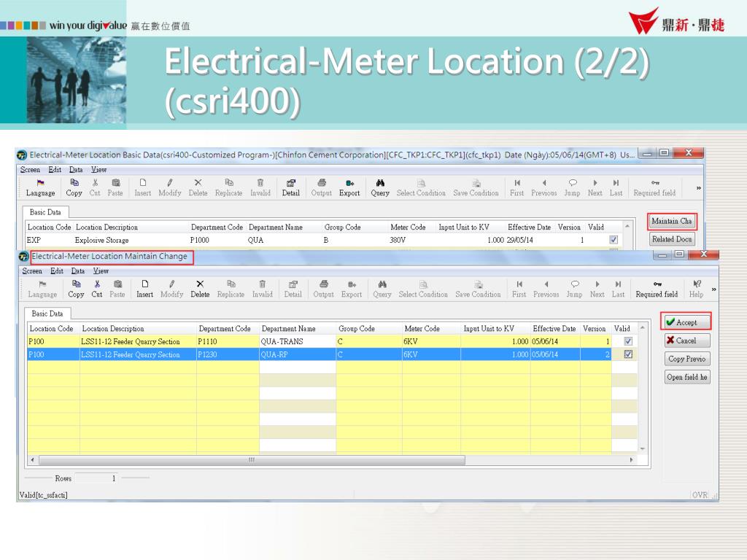Image resolution: width=747 pixels, height=560 pixels.
Task: Click Insert icon in back window toolbar
Action: pos(143,182)
